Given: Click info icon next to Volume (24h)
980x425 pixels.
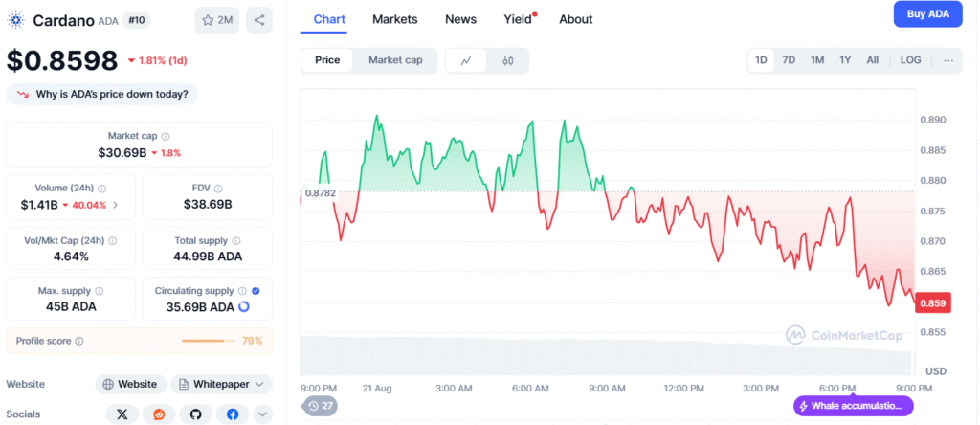Looking at the screenshot, I should (101, 189).
